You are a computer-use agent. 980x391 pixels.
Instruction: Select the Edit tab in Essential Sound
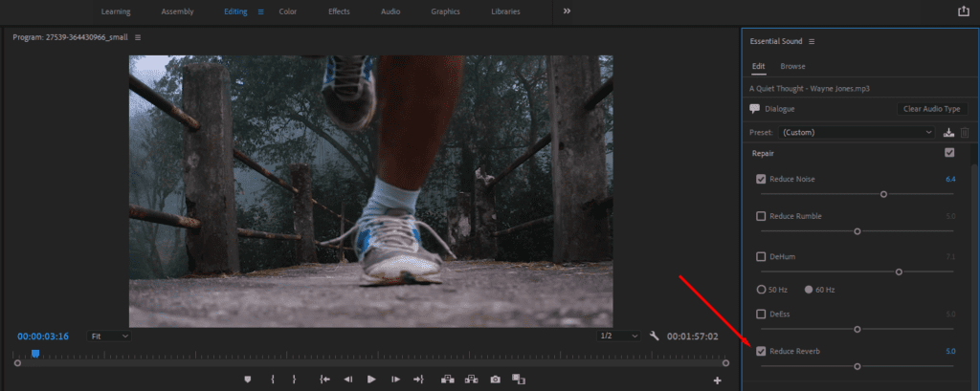[758, 66]
